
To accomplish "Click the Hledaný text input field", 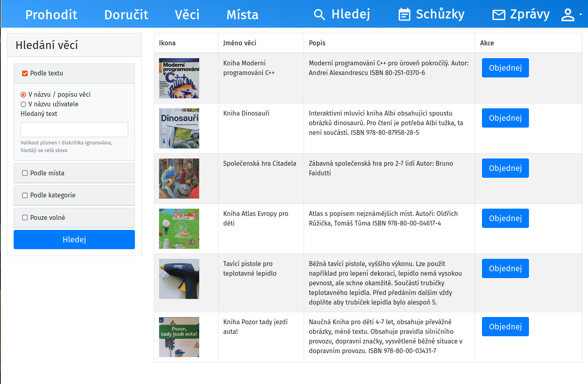I will point(74,130).
